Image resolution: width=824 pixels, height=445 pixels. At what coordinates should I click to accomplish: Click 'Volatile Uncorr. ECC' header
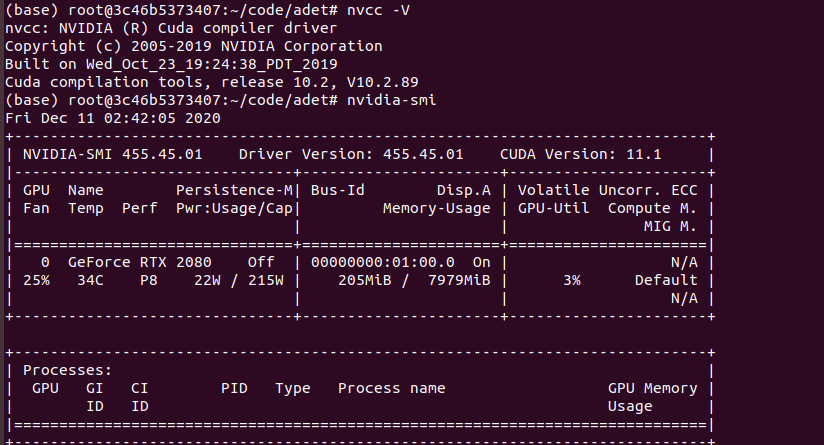point(607,190)
